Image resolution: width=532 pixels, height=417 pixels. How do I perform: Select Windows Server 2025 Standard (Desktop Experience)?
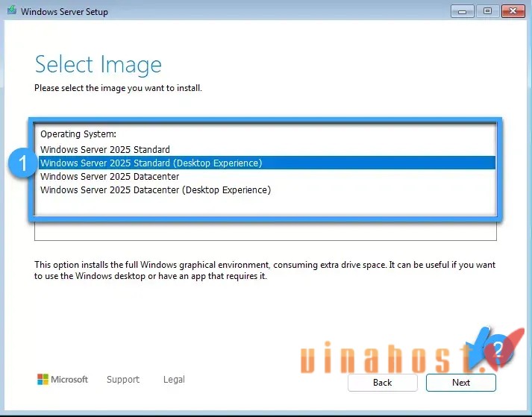click(x=266, y=163)
